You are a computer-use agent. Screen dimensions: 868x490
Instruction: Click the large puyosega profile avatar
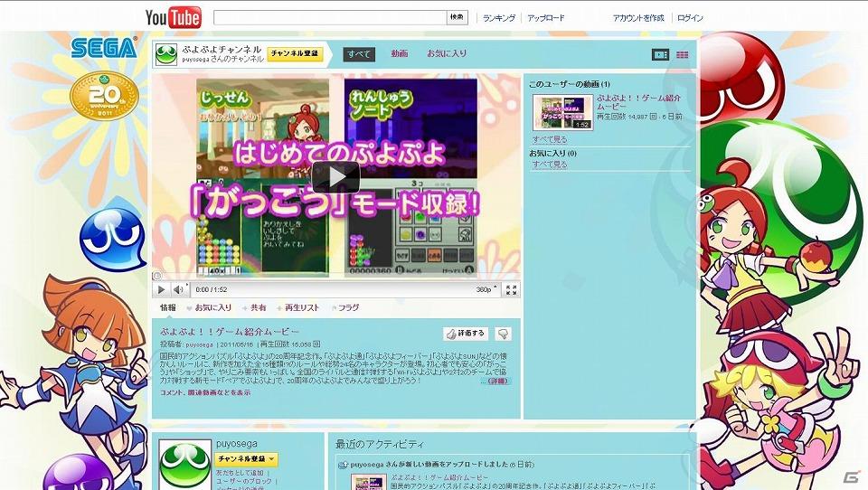click(x=185, y=465)
